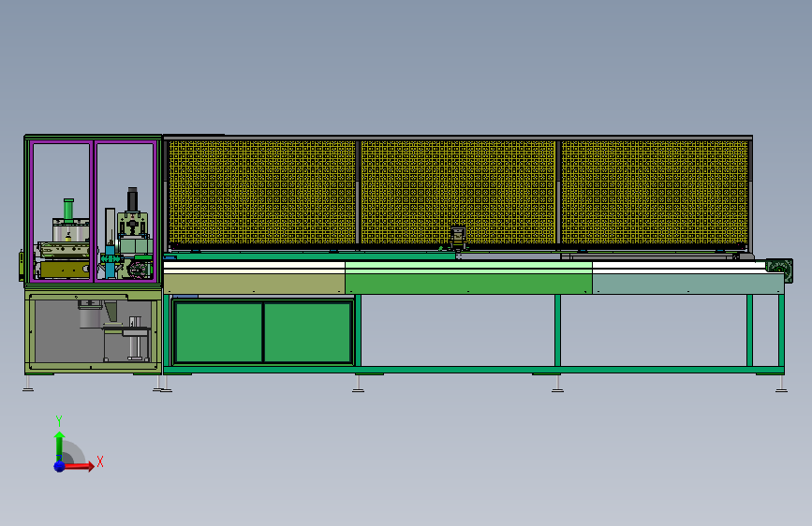812x526 pixels.
Task: Select the green cylinder inside the purple enclosure
Action: (x=68, y=210)
